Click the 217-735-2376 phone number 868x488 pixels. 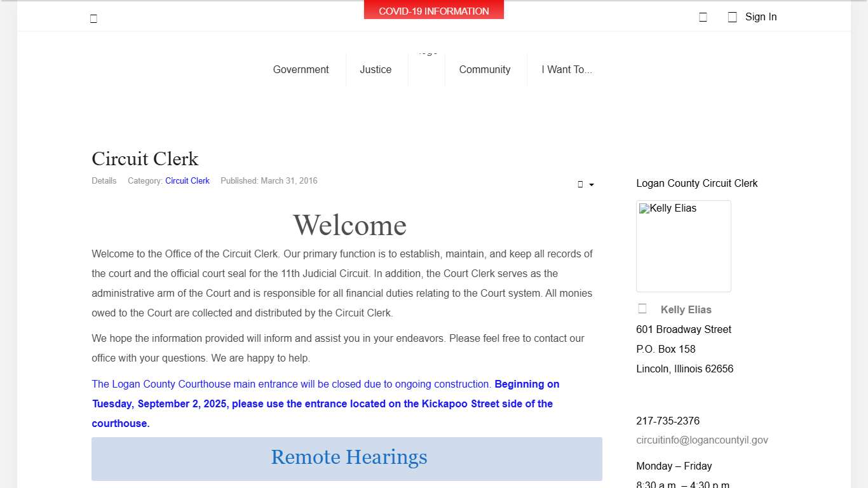click(x=668, y=421)
